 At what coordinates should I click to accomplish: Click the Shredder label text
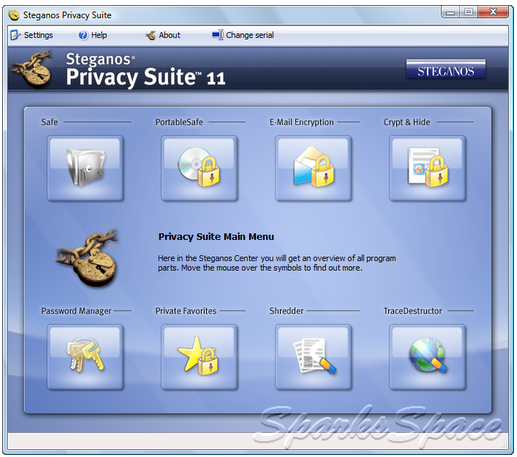tap(286, 311)
